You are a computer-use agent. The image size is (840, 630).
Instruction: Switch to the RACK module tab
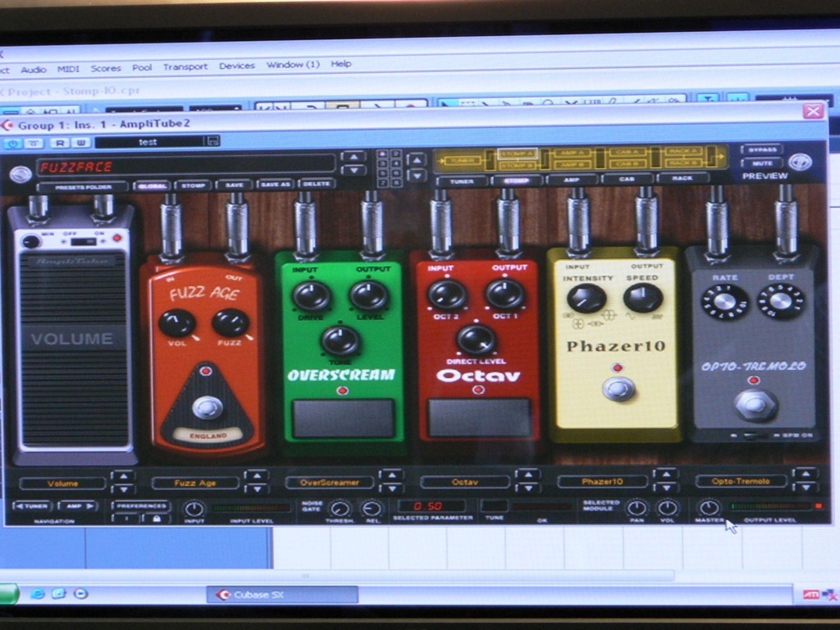pos(682,178)
